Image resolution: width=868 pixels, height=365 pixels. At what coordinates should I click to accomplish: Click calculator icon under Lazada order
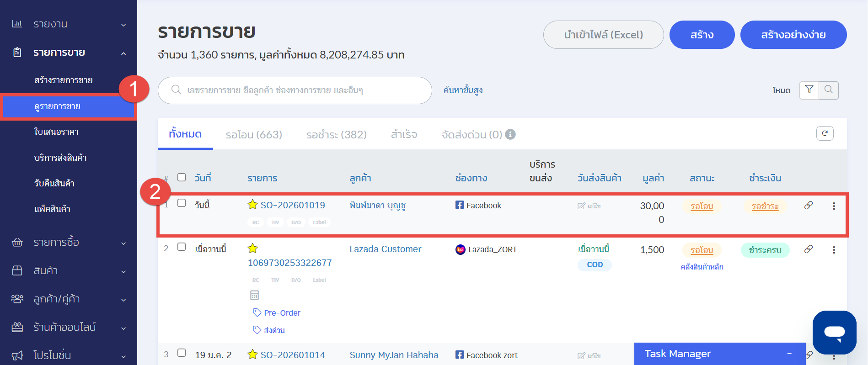(x=255, y=295)
